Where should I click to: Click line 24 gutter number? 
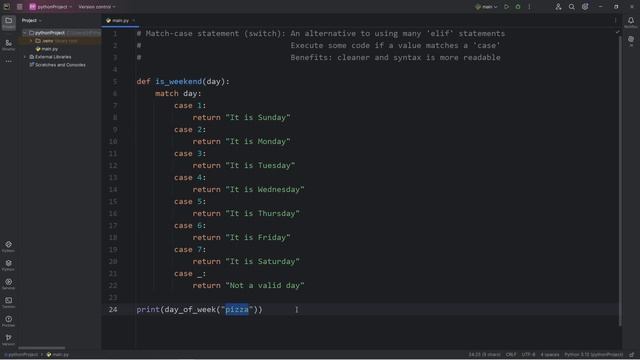pos(113,309)
